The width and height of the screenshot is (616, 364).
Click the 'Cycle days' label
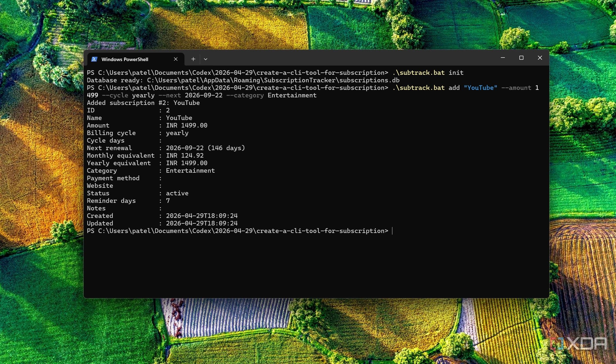click(105, 140)
